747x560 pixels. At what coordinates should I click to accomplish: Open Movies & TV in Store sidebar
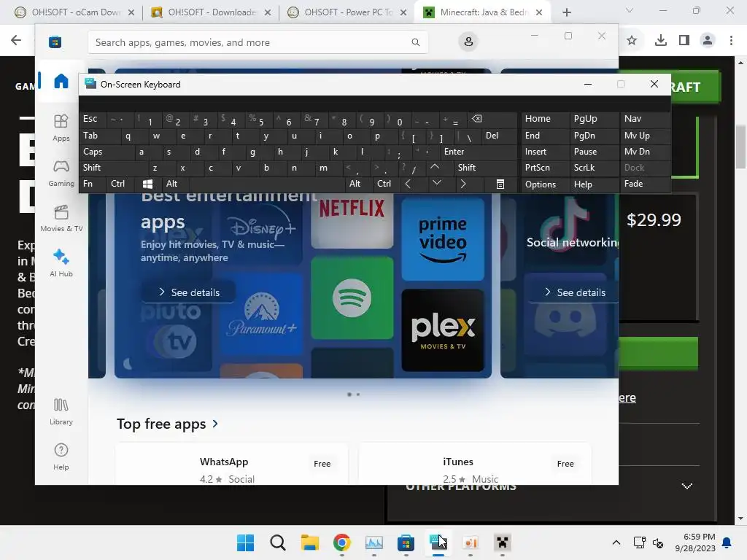pos(61,218)
